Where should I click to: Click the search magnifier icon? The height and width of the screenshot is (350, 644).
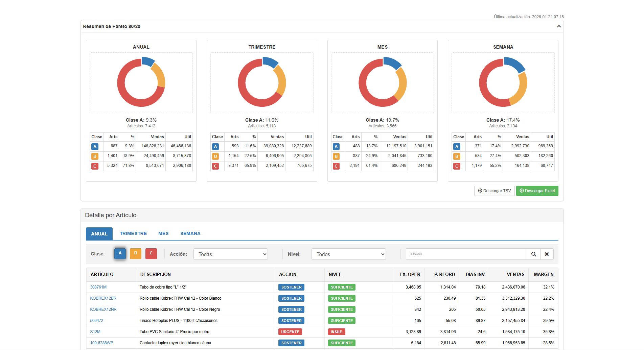tap(534, 254)
